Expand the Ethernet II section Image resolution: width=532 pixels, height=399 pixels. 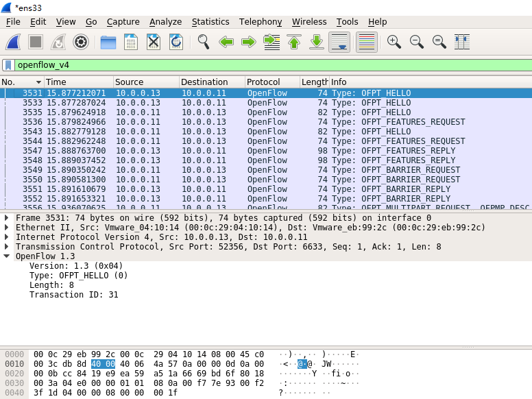(6, 228)
